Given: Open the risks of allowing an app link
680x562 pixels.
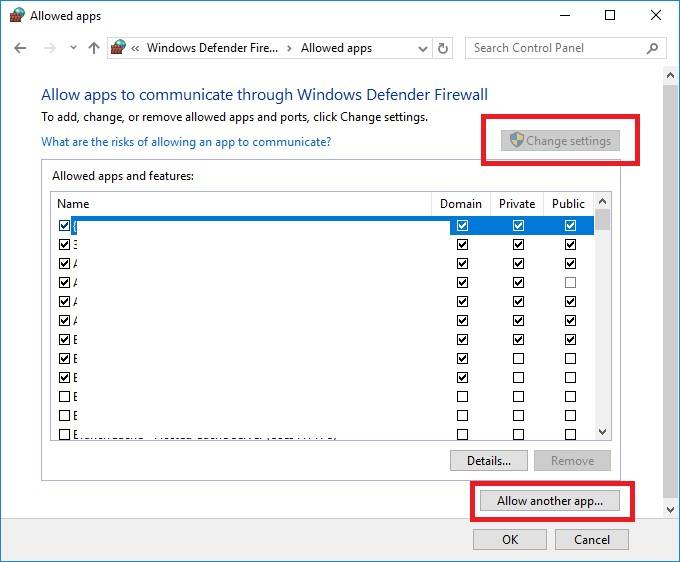Looking at the screenshot, I should coord(186,142).
